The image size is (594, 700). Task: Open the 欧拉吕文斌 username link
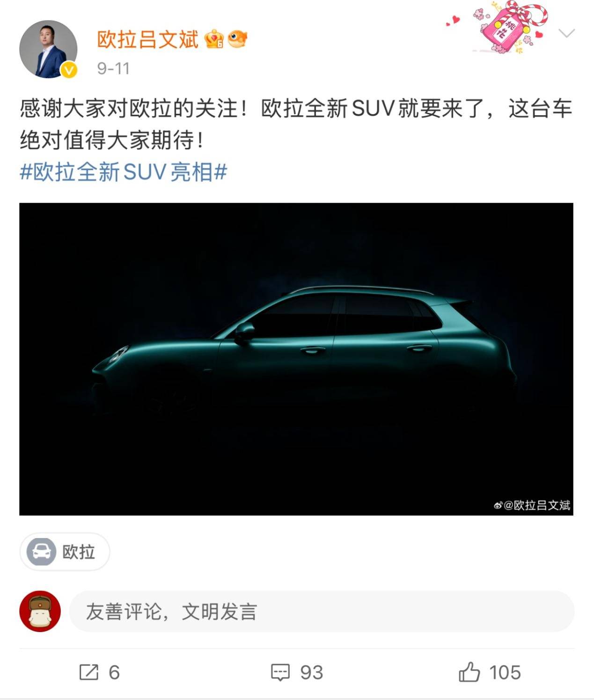click(x=148, y=39)
